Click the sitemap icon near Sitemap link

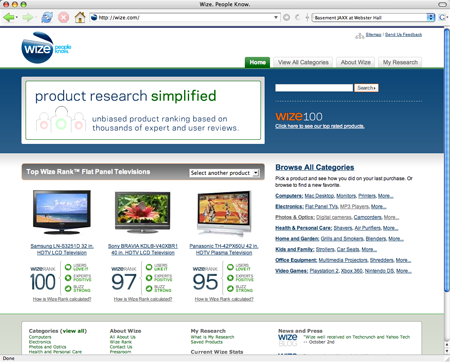360,36
